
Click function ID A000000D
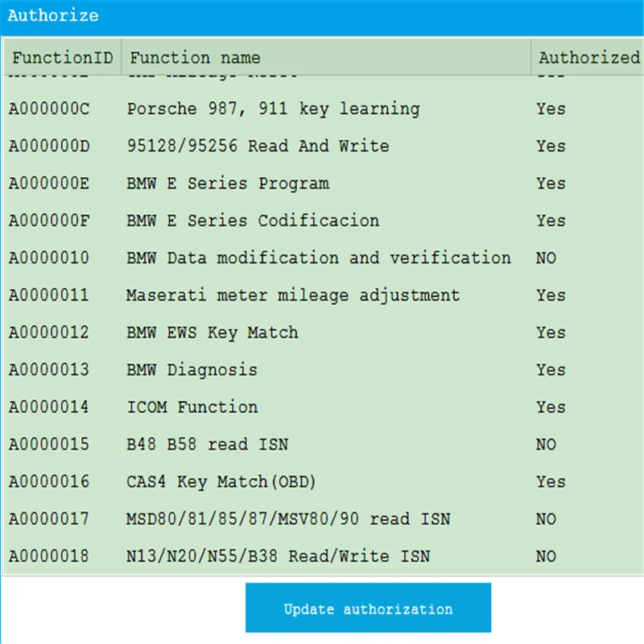(x=49, y=147)
